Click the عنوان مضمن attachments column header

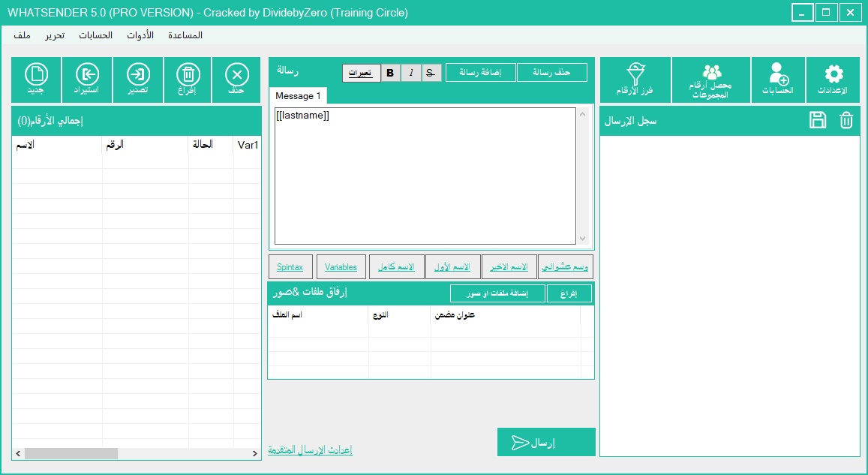(x=506, y=315)
